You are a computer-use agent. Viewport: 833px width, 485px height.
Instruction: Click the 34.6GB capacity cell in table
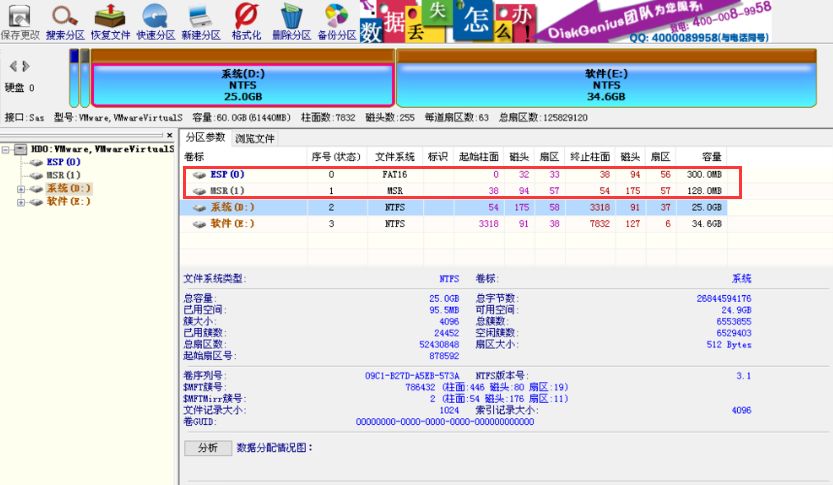707,224
